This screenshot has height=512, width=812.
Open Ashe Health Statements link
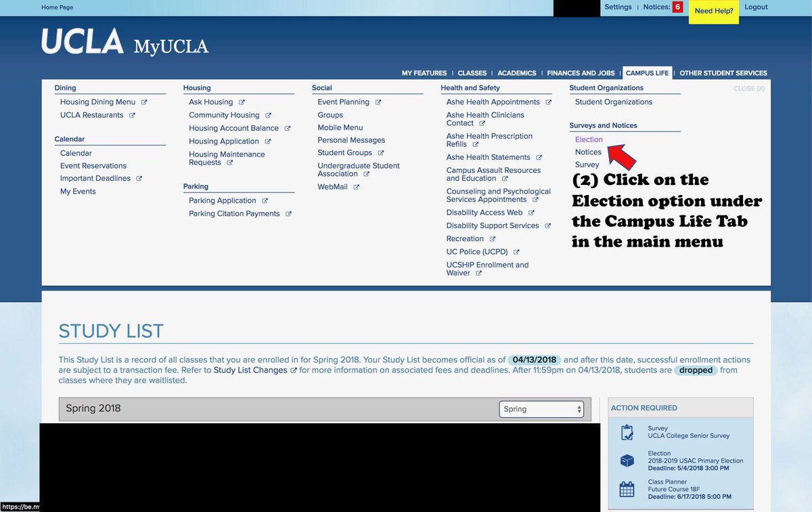[488, 158]
